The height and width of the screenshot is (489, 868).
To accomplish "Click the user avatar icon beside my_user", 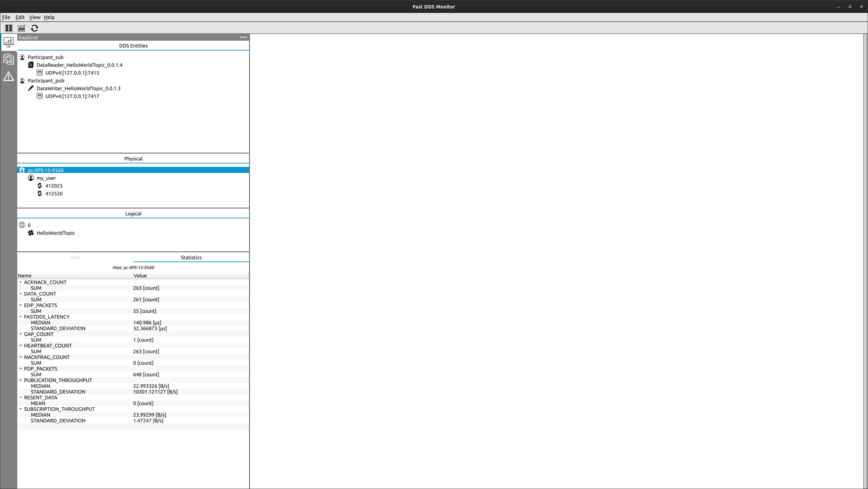I will (31, 178).
